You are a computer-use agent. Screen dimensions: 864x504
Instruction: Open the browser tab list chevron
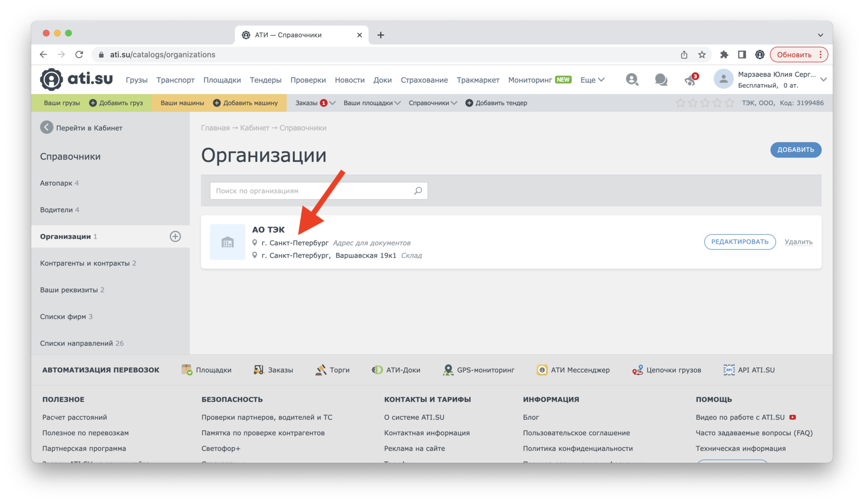pos(820,35)
